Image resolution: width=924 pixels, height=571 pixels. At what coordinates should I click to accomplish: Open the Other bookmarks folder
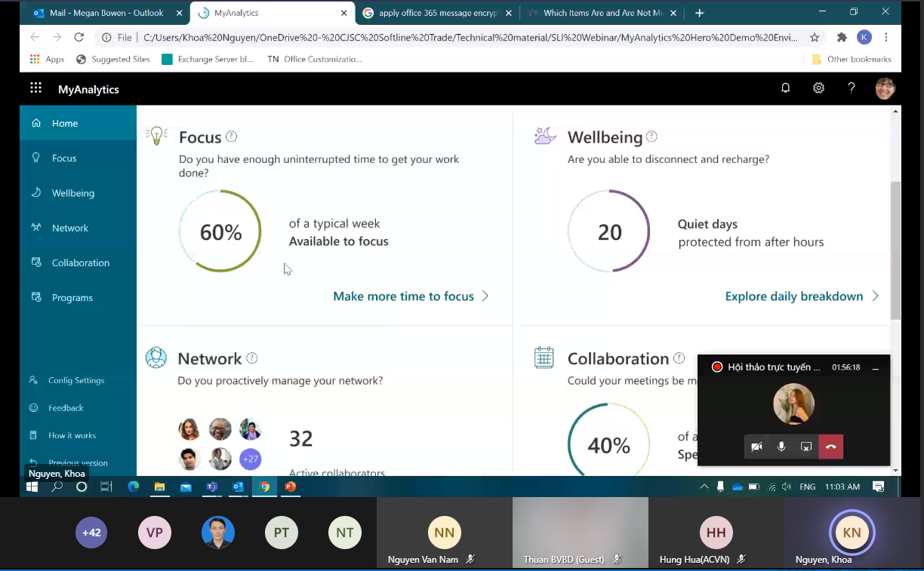(852, 59)
